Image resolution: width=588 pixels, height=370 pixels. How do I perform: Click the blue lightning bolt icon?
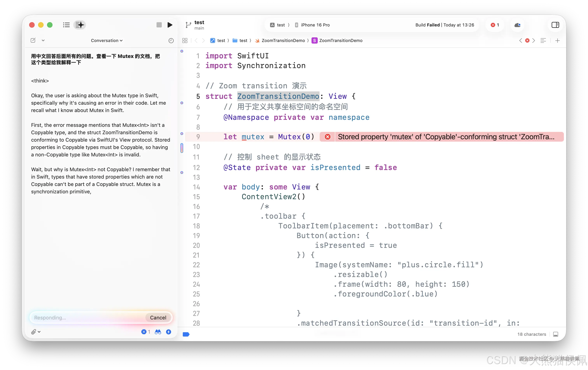pos(169,332)
